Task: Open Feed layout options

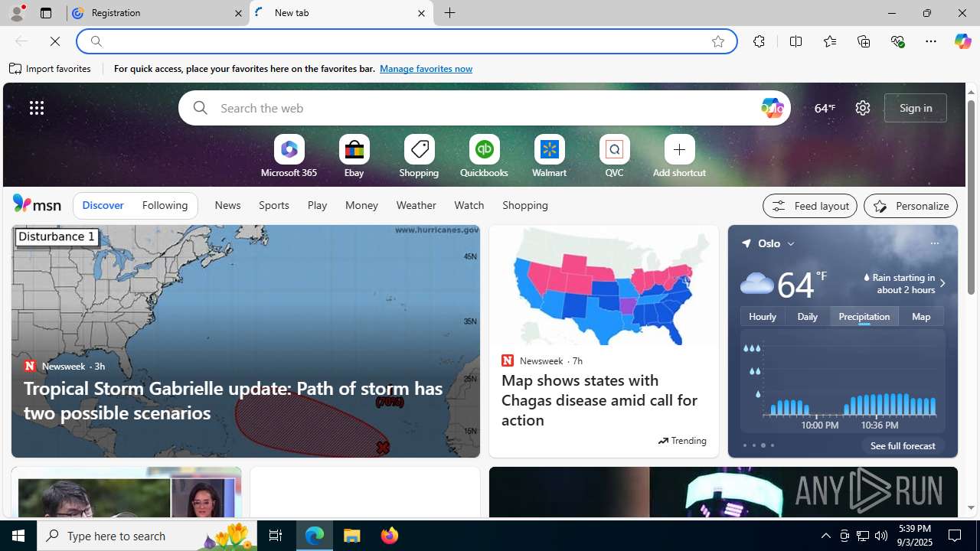Action: tap(809, 206)
